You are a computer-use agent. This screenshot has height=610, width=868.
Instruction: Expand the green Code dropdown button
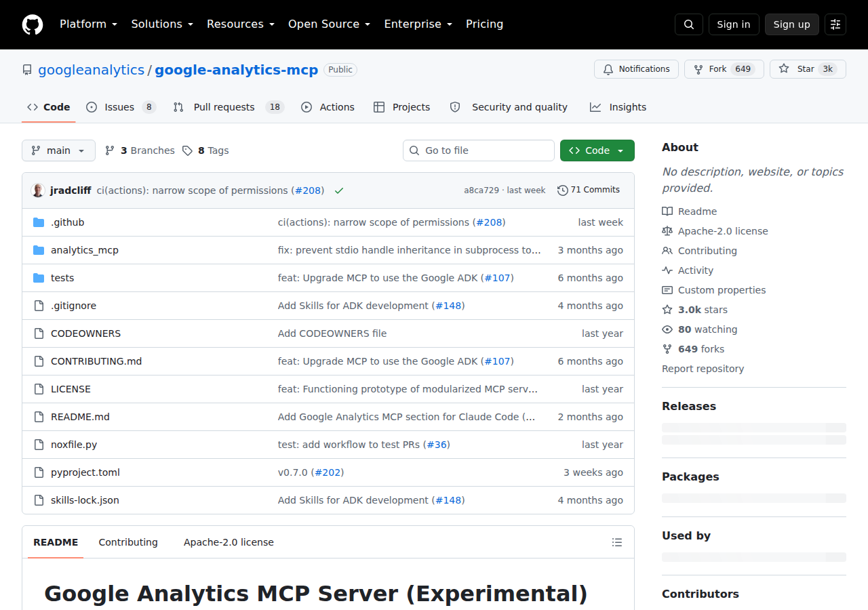(597, 150)
